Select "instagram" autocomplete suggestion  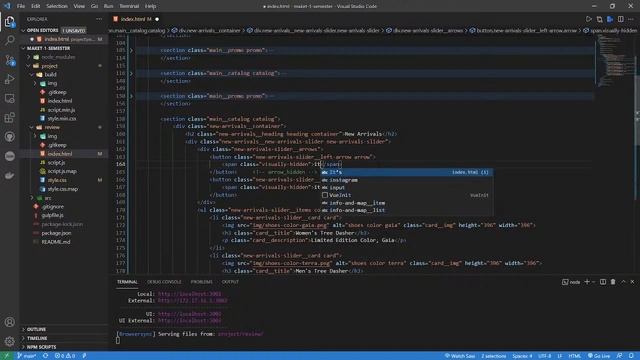(x=407, y=180)
